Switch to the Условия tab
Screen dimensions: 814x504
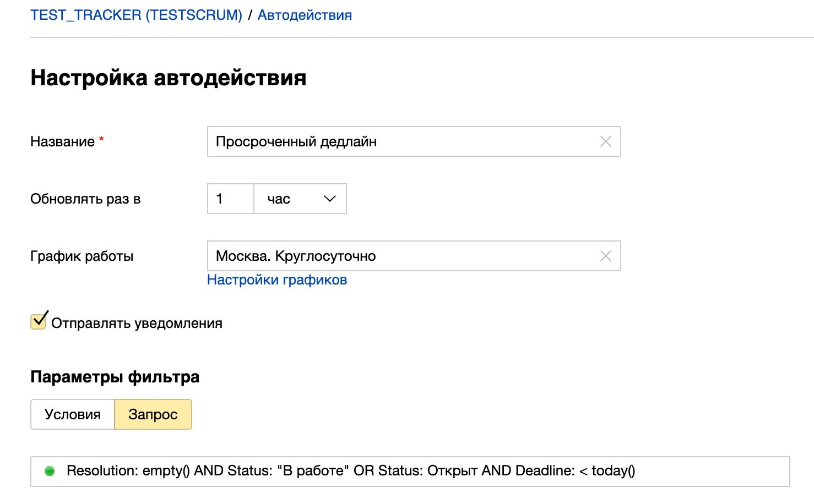(x=73, y=415)
